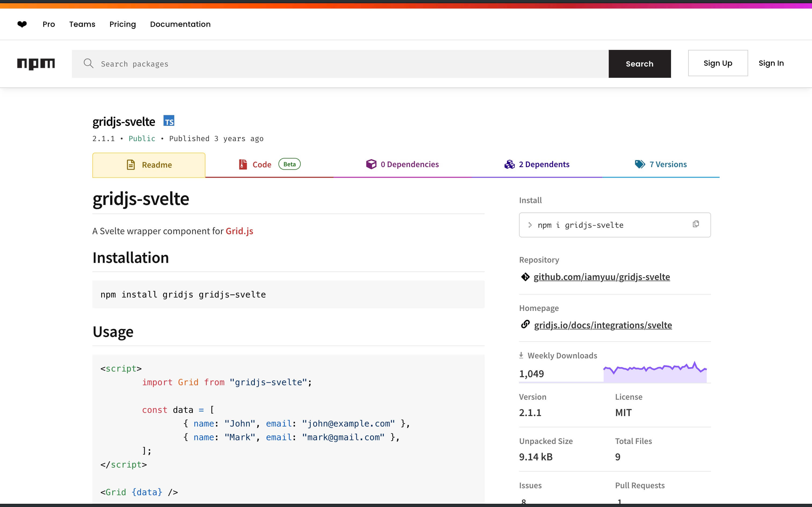Click the document icon on the Readme tab
812x507 pixels.
point(130,164)
